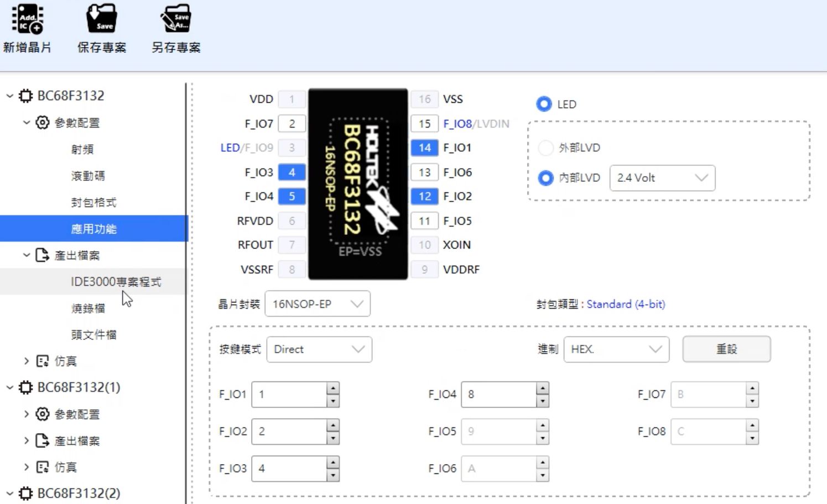Viewport: 827px width, 504px height.
Task: Click the LED/F_IO9 pin label
Action: (x=247, y=148)
